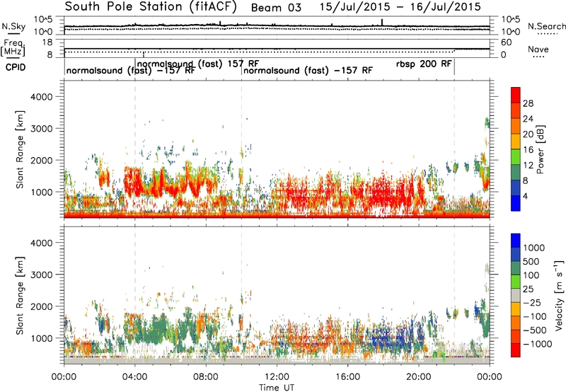Click the 00:00 label at time axis start

64,377
